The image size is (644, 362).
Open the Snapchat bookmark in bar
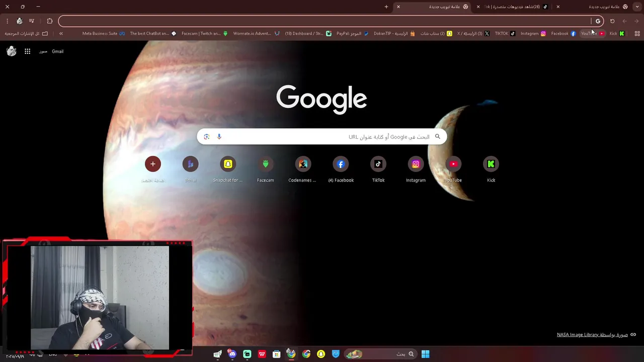(436, 34)
